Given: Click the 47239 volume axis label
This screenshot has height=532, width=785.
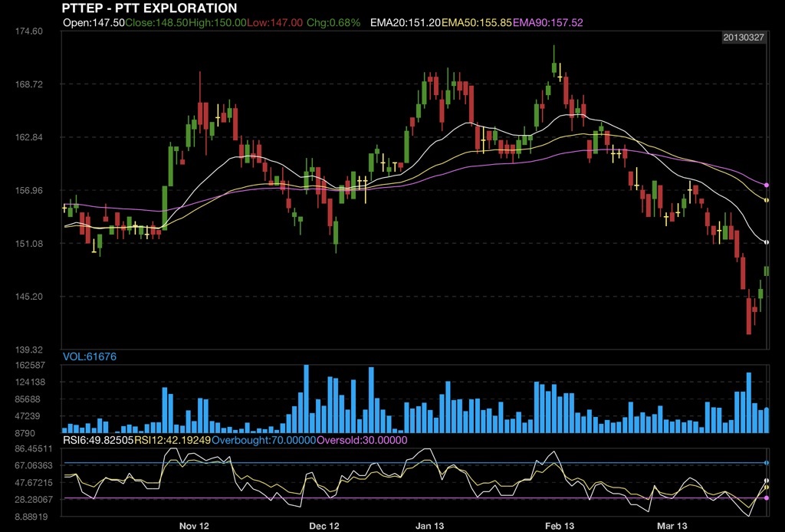Looking at the screenshot, I should (x=28, y=416).
